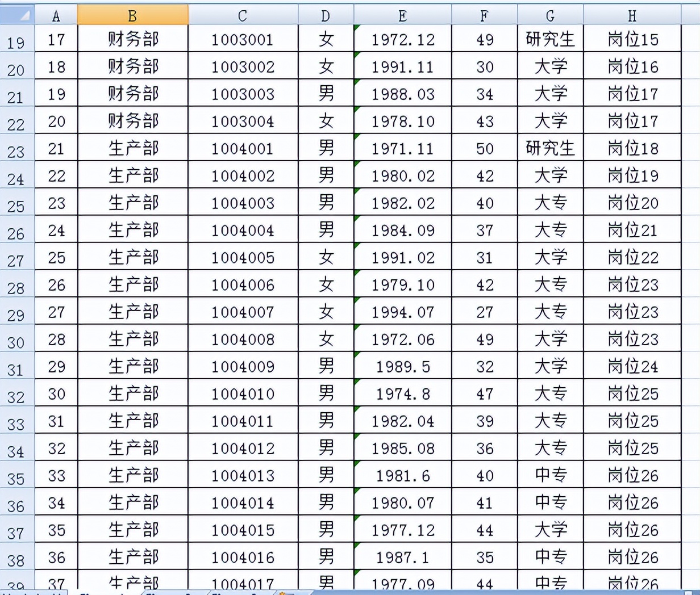Click birth date cell 1972.12
The image size is (700, 595).
(x=402, y=39)
